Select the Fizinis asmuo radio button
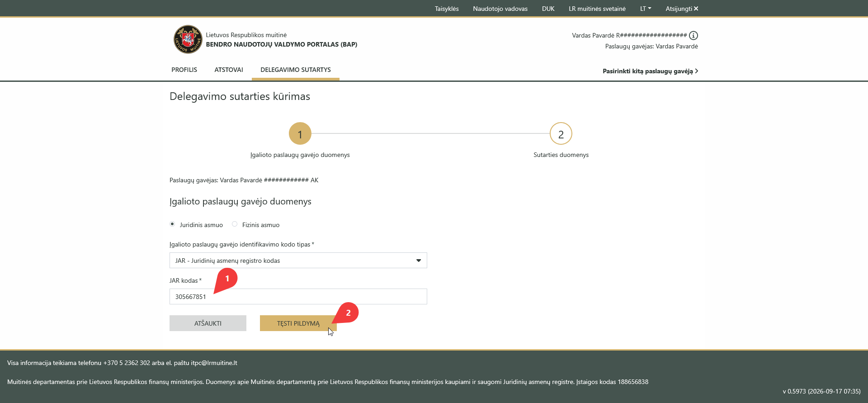Screen dimensions: 868x403 coord(235,224)
